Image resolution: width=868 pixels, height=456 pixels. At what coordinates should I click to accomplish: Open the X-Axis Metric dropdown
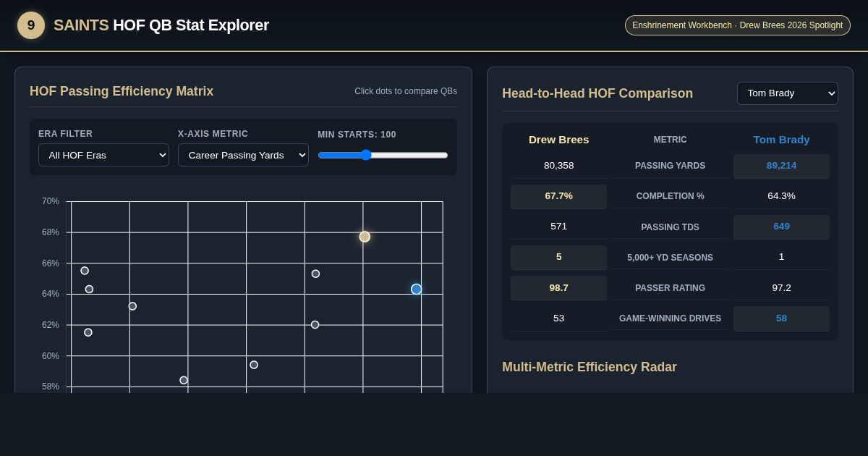click(243, 155)
